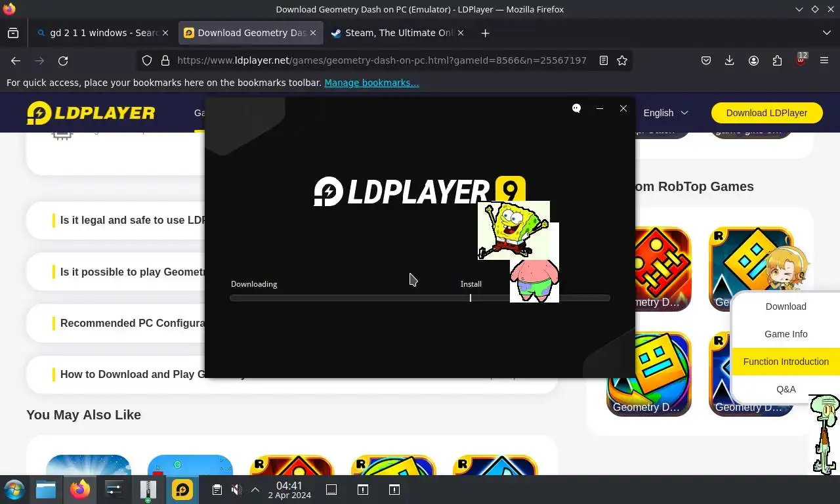This screenshot has width=840, height=504.
Task: Unmute the audio volume tray icon
Action: (237, 490)
